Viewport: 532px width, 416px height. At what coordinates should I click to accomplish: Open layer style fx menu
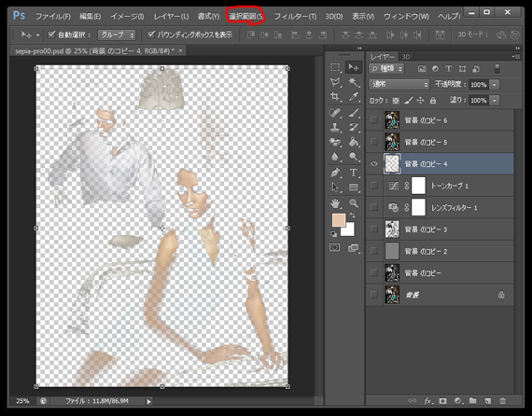coord(428,401)
